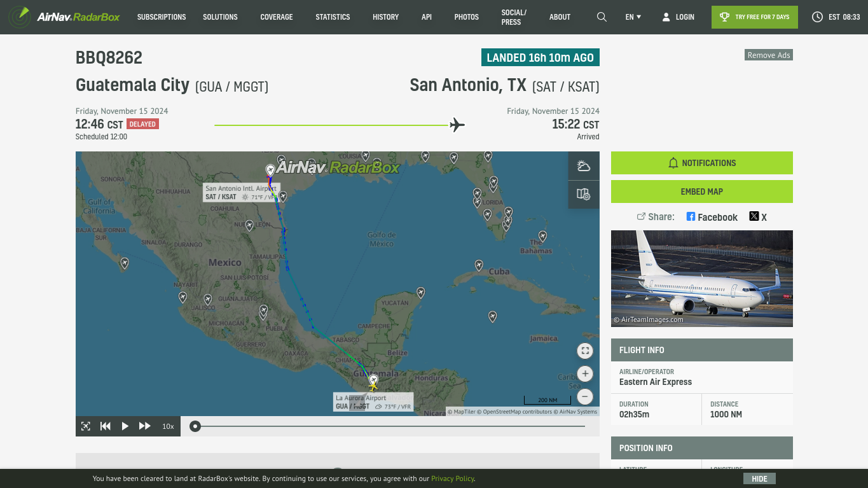The height and width of the screenshot is (488, 868).
Task: Click the San Antonio airport map marker
Action: point(270,170)
